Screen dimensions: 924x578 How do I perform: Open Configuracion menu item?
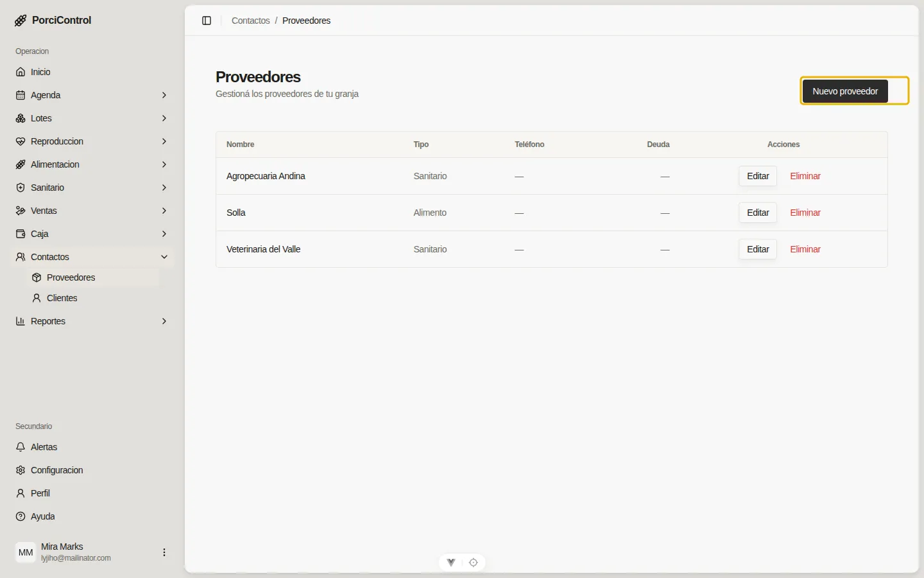(x=92, y=470)
